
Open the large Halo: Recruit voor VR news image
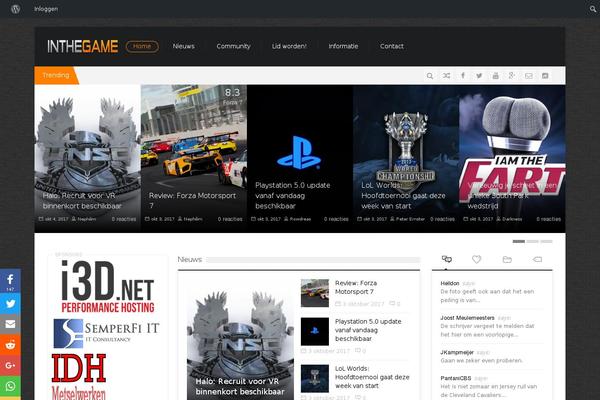(x=240, y=341)
